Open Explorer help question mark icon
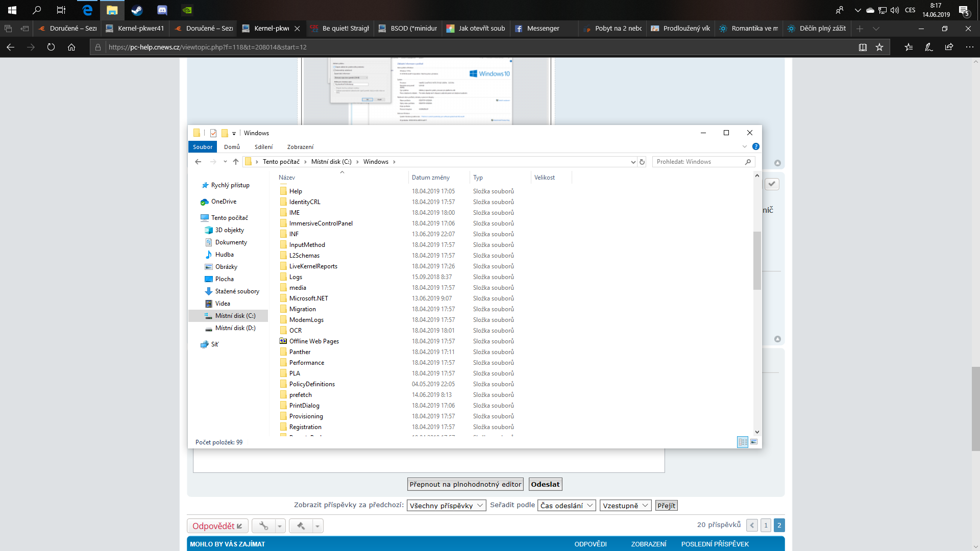The width and height of the screenshot is (980, 551). (x=756, y=146)
